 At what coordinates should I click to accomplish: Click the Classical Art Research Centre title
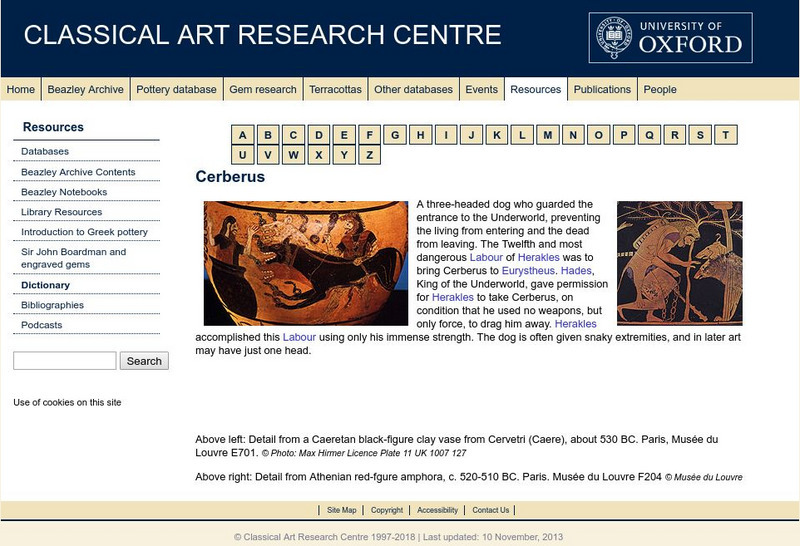coord(262,35)
